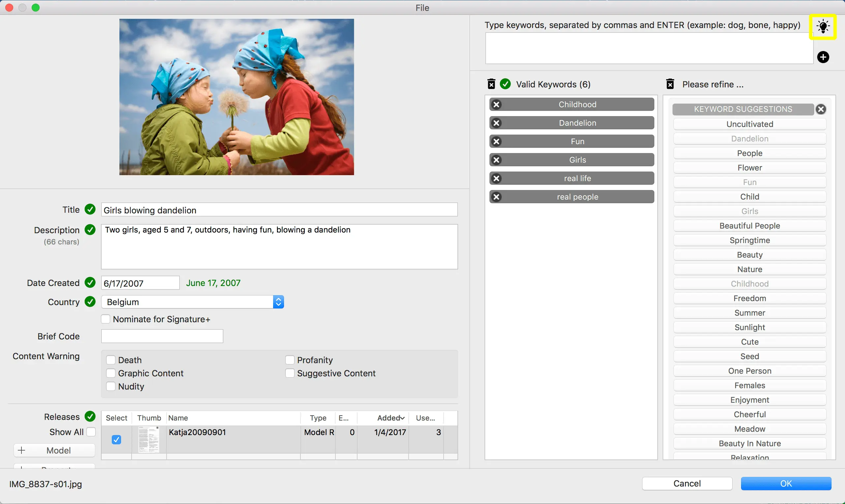Click the green checkmark next to Releases
Screen dimensions: 845x504
tap(90, 416)
